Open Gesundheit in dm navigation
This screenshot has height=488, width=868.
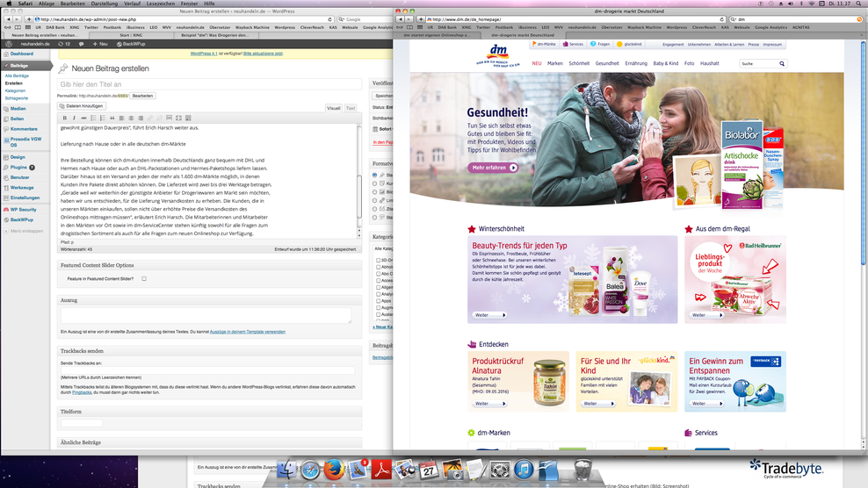607,63
